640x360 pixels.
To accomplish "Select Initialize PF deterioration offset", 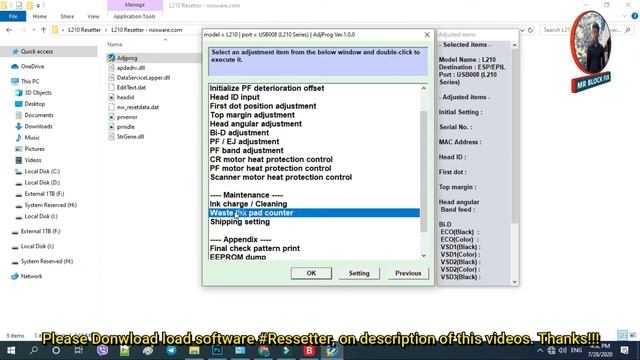I will [267, 88].
